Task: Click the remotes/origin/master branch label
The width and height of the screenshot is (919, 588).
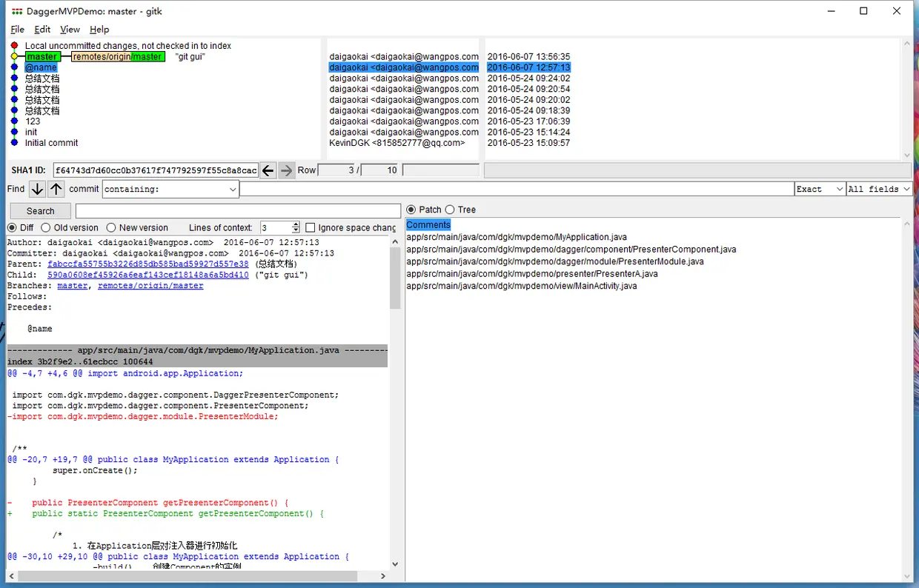Action: click(x=118, y=56)
